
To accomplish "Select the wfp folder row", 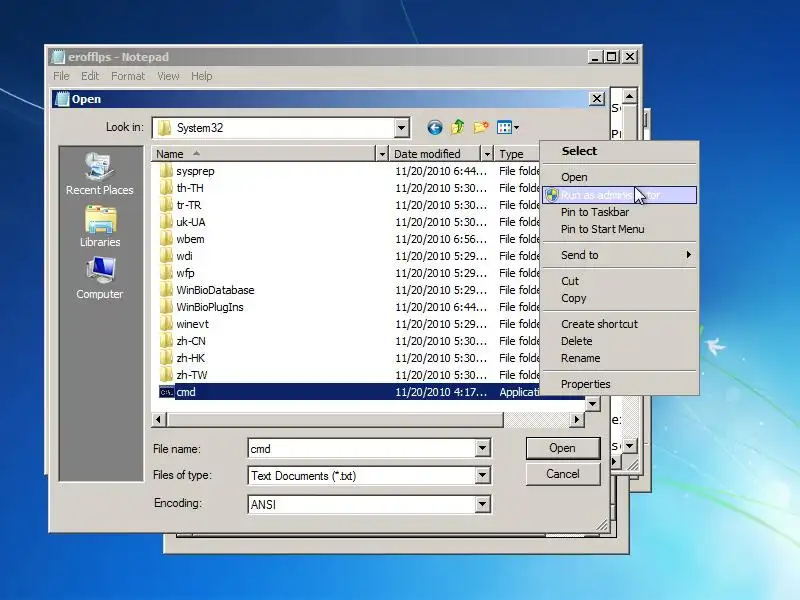I will [348, 273].
